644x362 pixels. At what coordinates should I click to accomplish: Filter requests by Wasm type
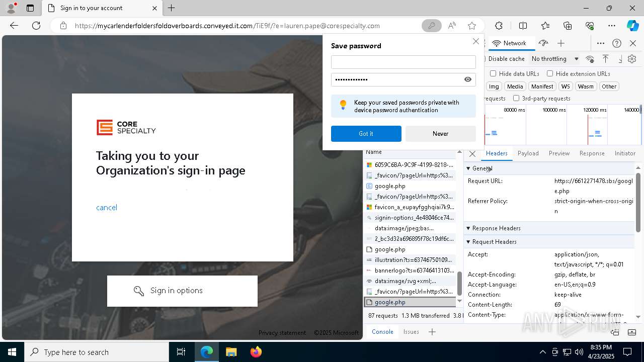[x=586, y=86]
